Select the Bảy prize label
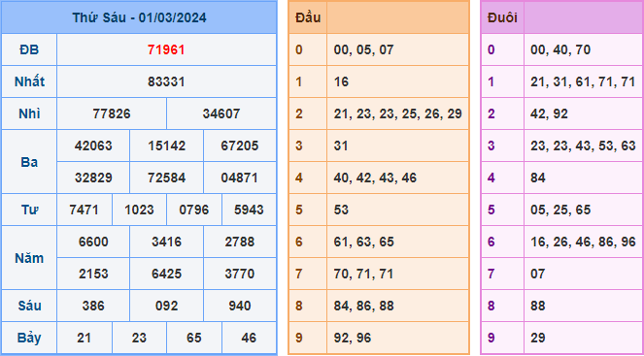 click(29, 338)
